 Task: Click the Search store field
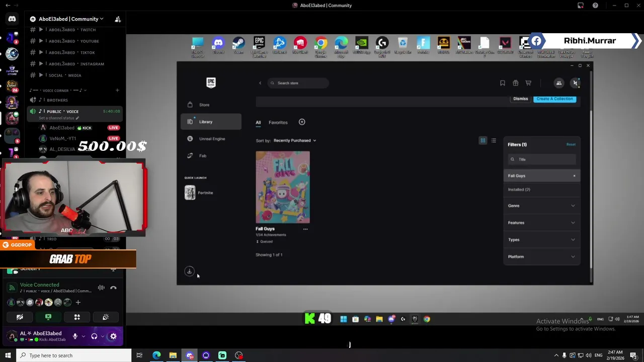(298, 83)
